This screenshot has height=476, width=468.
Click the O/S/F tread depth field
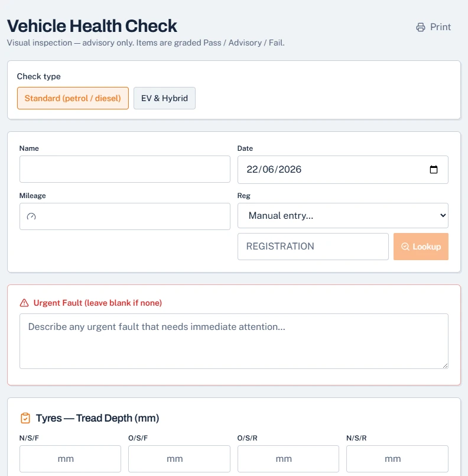(179, 459)
